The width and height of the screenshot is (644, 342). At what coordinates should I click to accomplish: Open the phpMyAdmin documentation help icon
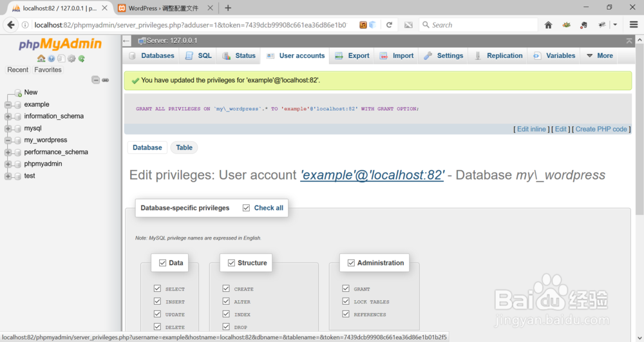click(x=52, y=59)
